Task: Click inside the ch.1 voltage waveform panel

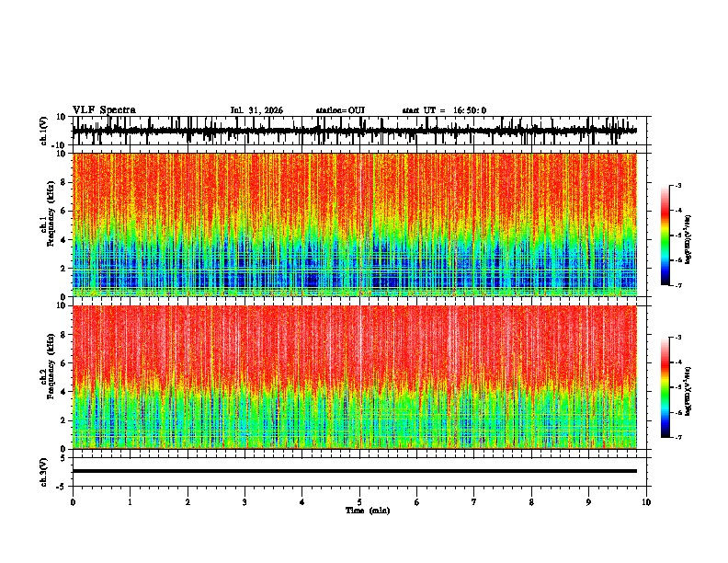Action: click(x=359, y=131)
